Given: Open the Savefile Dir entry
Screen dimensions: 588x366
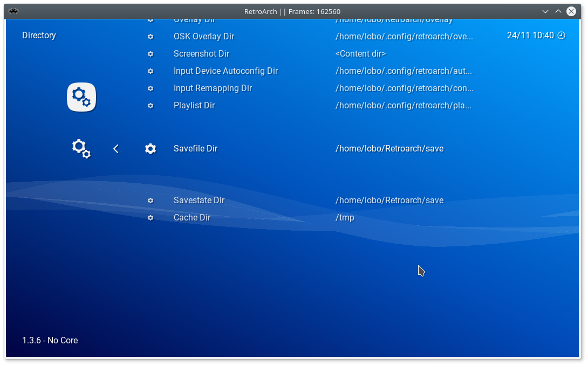Looking at the screenshot, I should click(195, 148).
